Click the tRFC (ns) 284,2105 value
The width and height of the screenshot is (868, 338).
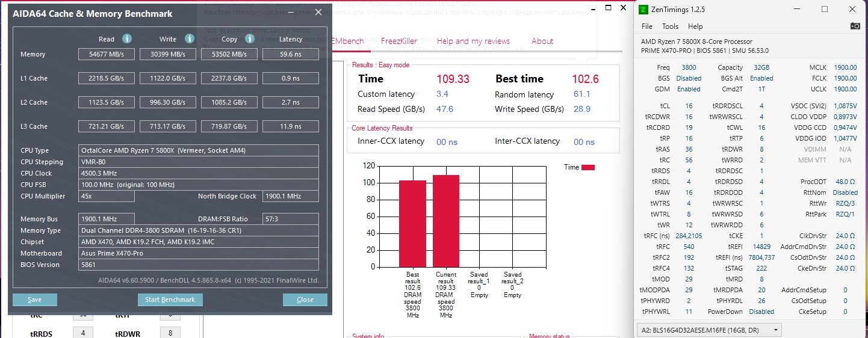(689, 236)
